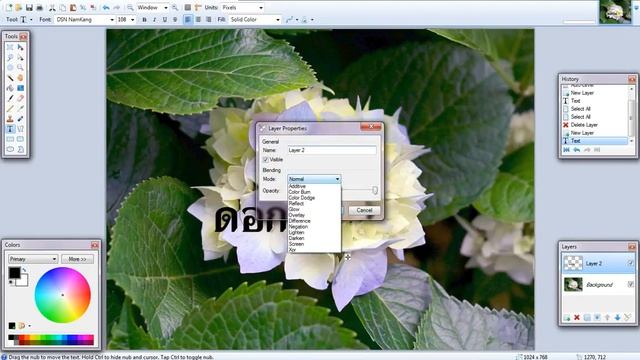
Task: Select the Paint Bucket tool
Action: click(10, 88)
